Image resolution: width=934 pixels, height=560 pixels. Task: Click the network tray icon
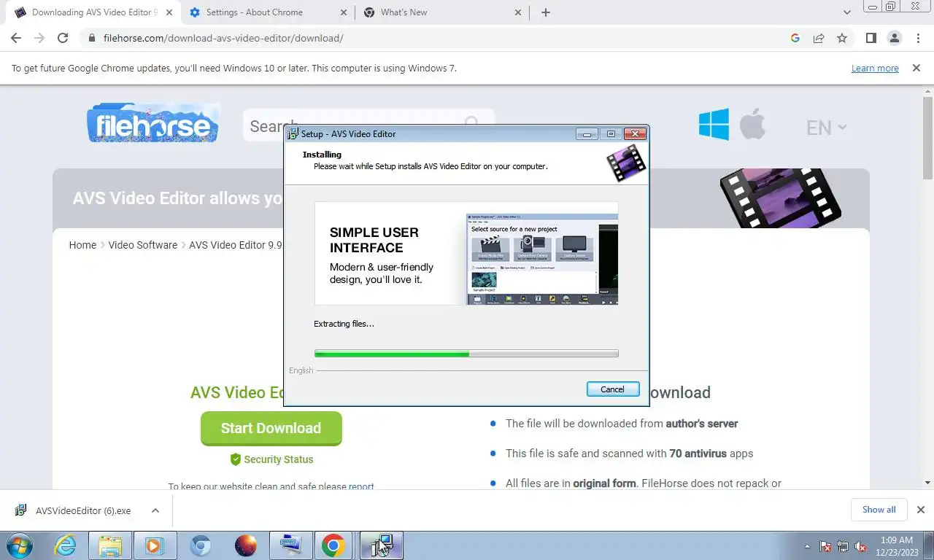pyautogui.click(x=843, y=546)
